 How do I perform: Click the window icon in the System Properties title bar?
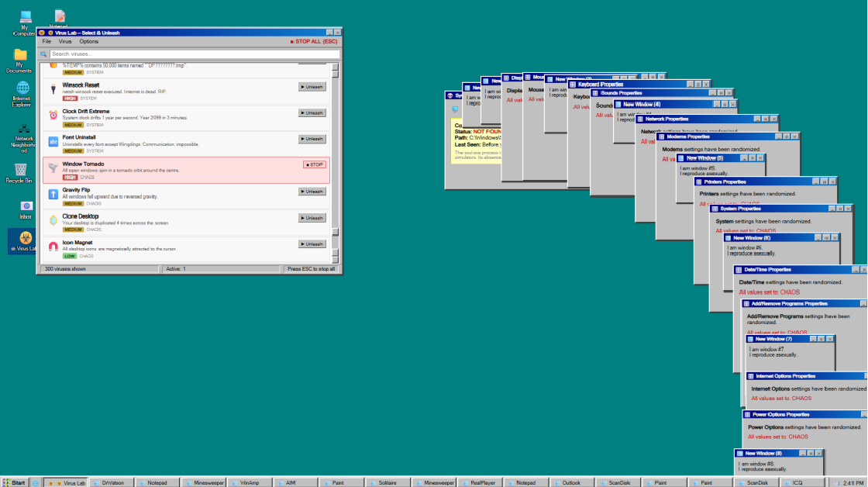pyautogui.click(x=715, y=209)
